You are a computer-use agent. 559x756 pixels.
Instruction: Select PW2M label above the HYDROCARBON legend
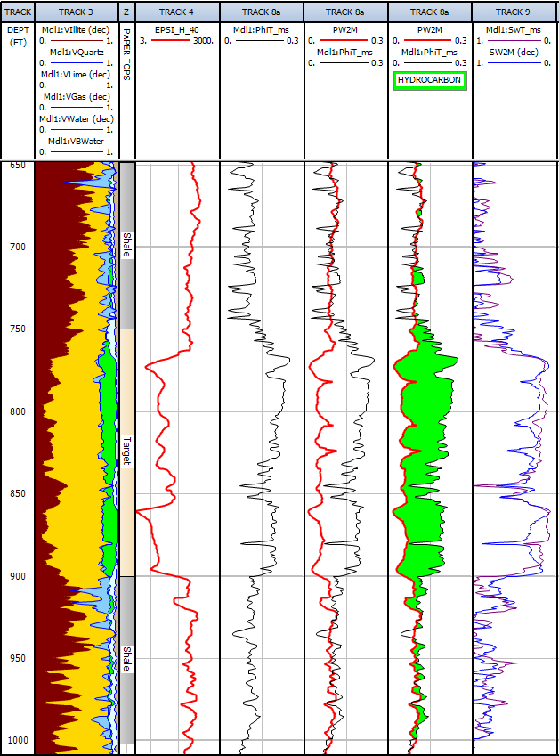click(x=430, y=30)
